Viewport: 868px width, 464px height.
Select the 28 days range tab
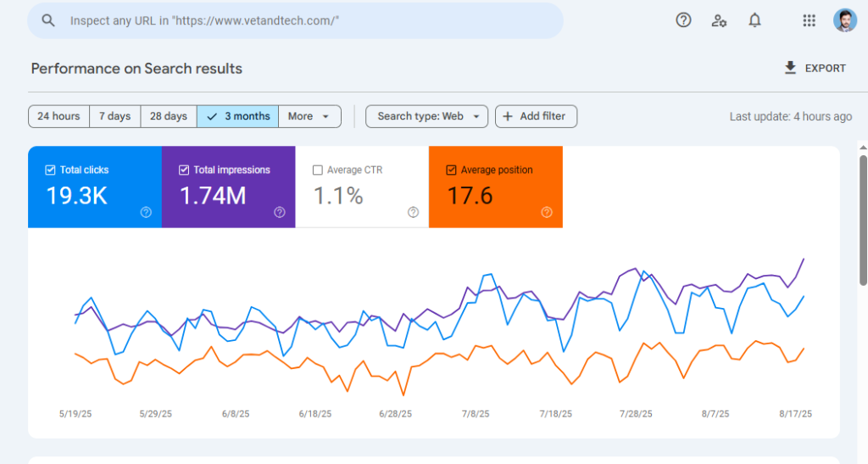[x=169, y=116]
